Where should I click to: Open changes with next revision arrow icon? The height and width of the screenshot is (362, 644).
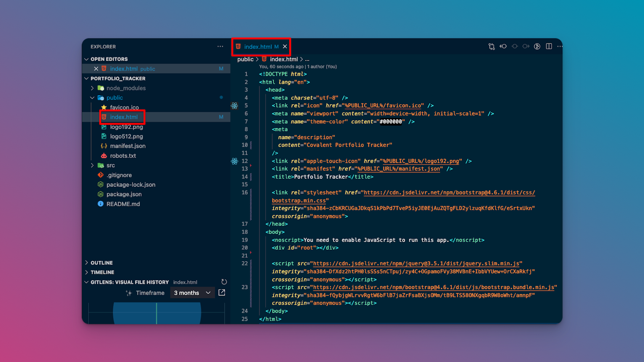[526, 46]
